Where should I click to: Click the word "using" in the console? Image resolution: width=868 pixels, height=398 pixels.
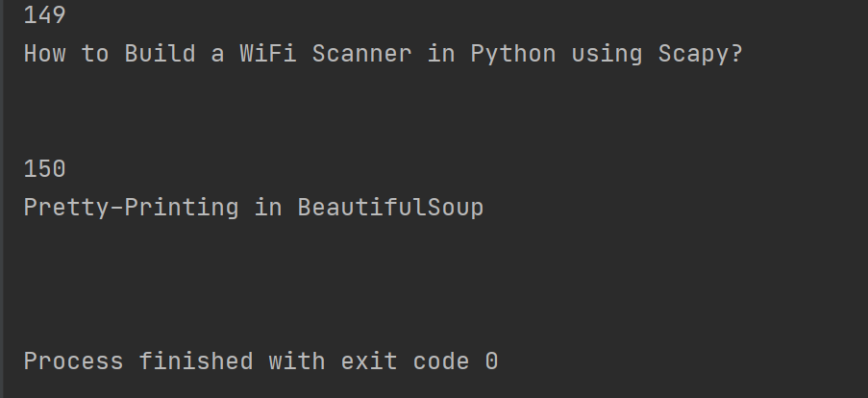tap(607, 54)
